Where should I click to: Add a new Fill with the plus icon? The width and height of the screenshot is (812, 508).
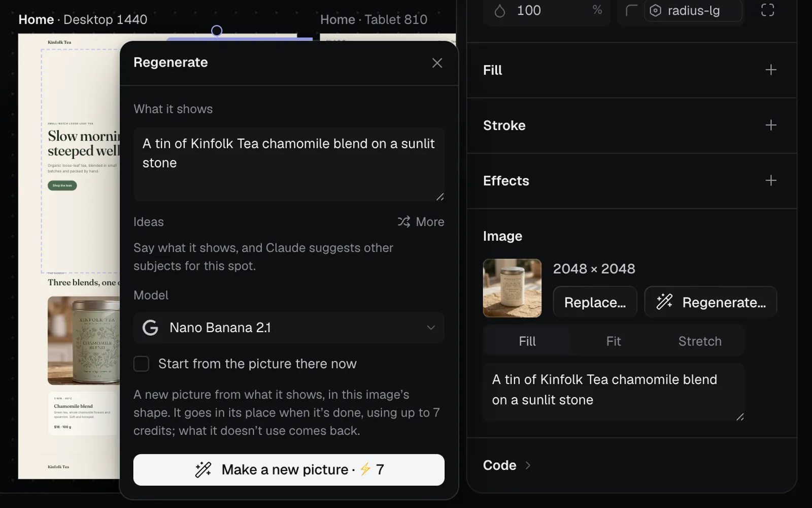pos(770,70)
